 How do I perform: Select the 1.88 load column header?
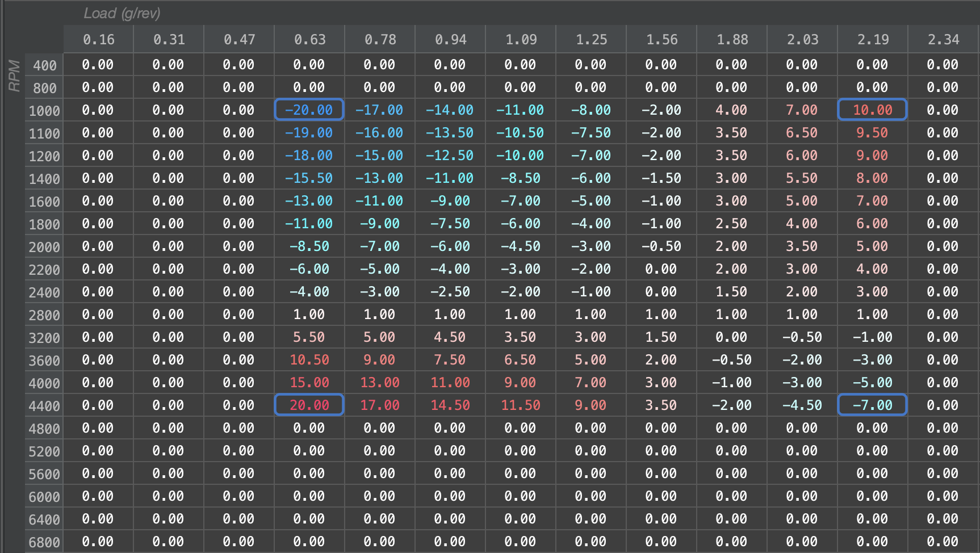(x=732, y=39)
